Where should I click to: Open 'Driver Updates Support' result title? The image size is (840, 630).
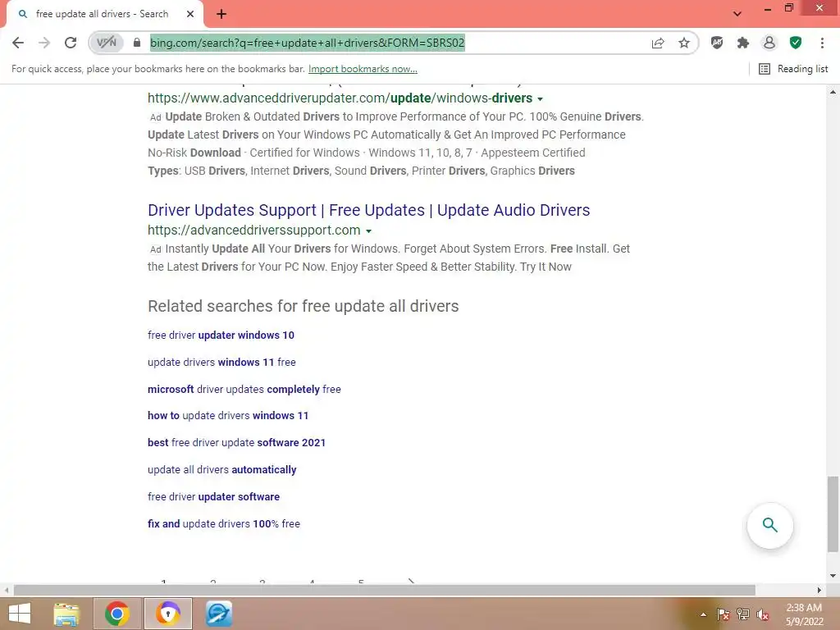click(368, 210)
